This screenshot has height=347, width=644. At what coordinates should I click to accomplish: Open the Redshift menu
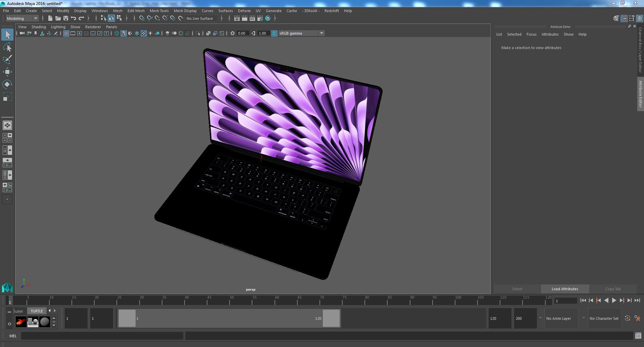332,11
